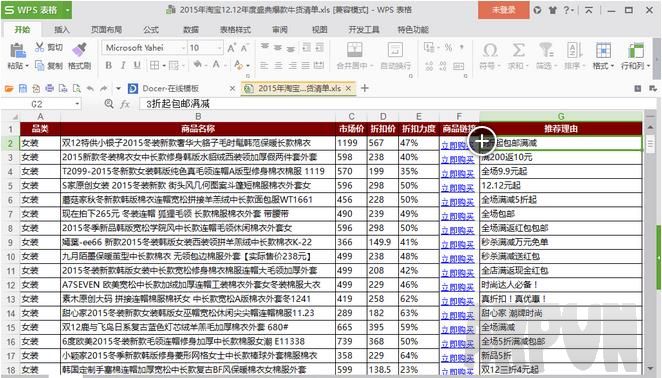Decrease font size with the smaller A icon

click(244, 48)
